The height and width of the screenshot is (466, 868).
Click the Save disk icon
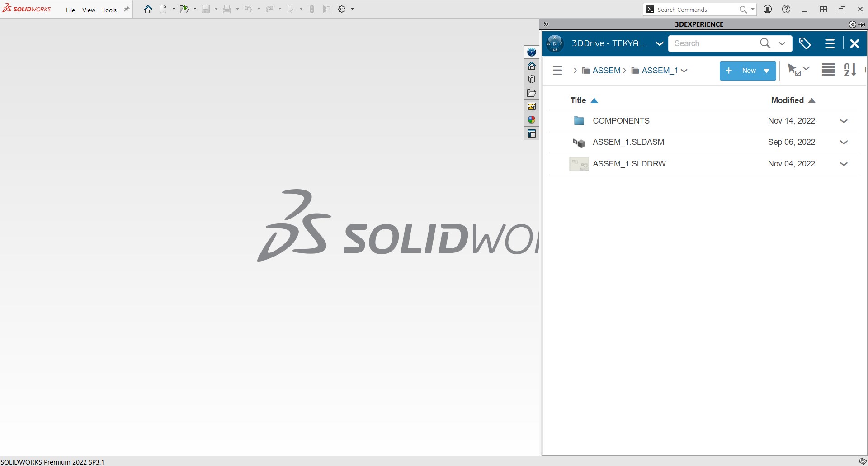206,9
